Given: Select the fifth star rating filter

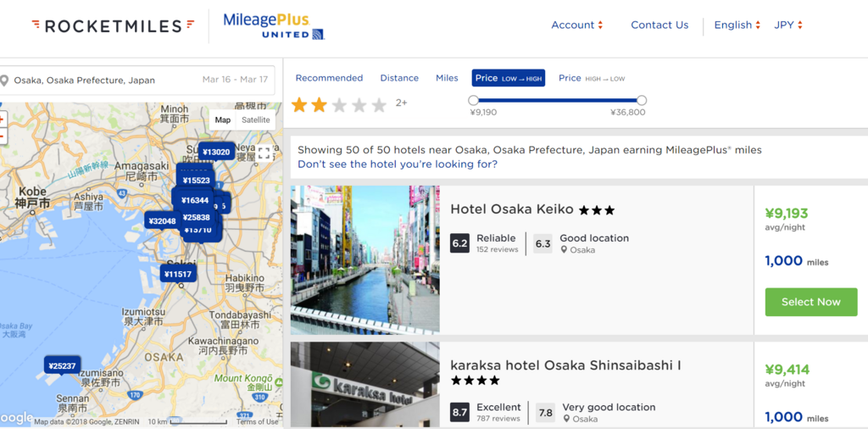Looking at the screenshot, I should pyautogui.click(x=379, y=104).
